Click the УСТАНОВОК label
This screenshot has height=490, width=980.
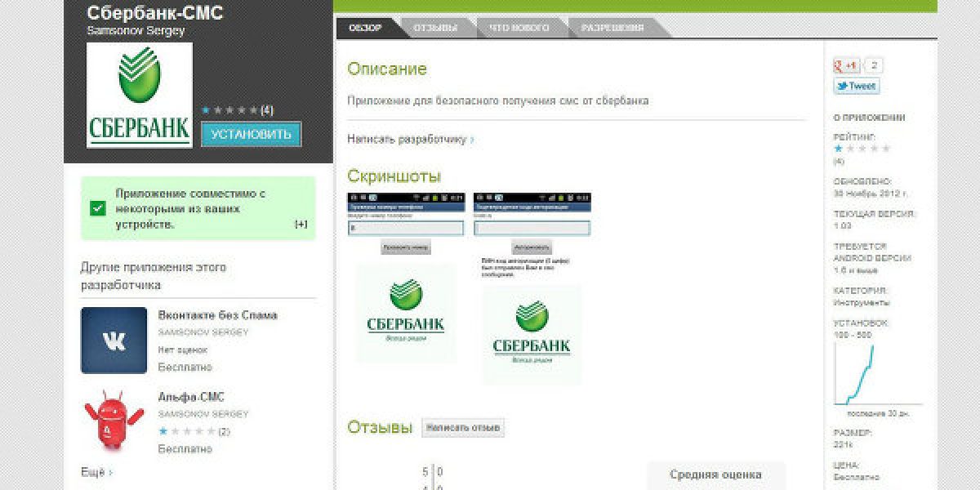[861, 323]
